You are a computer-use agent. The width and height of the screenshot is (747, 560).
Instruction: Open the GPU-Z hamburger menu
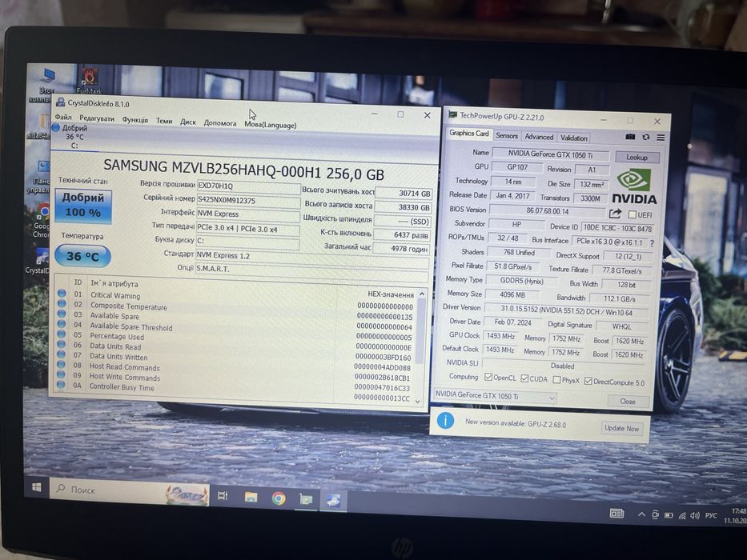(x=661, y=138)
